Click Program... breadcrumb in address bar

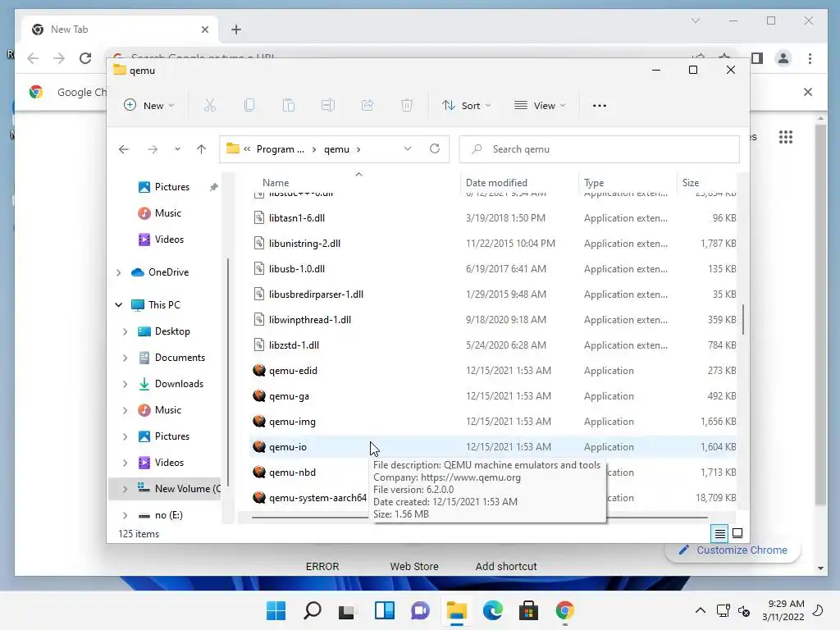tap(281, 149)
